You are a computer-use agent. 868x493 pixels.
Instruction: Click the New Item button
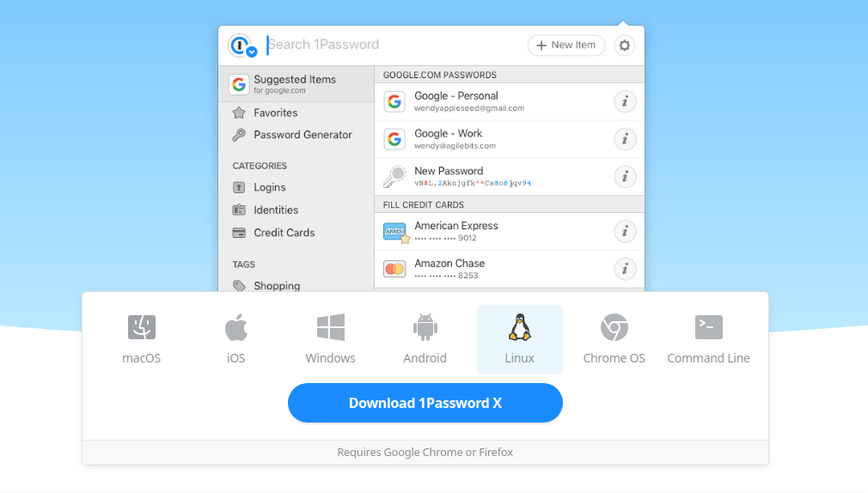(566, 46)
